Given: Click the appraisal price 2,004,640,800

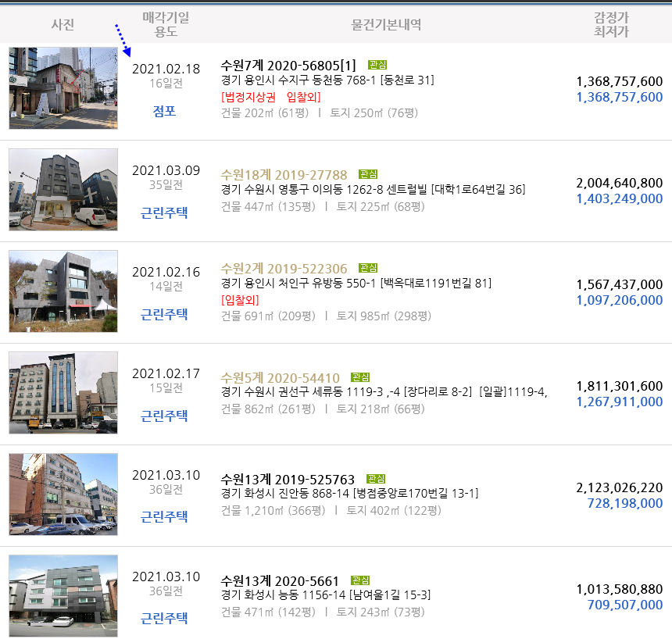Looking at the screenshot, I should pos(620,183).
